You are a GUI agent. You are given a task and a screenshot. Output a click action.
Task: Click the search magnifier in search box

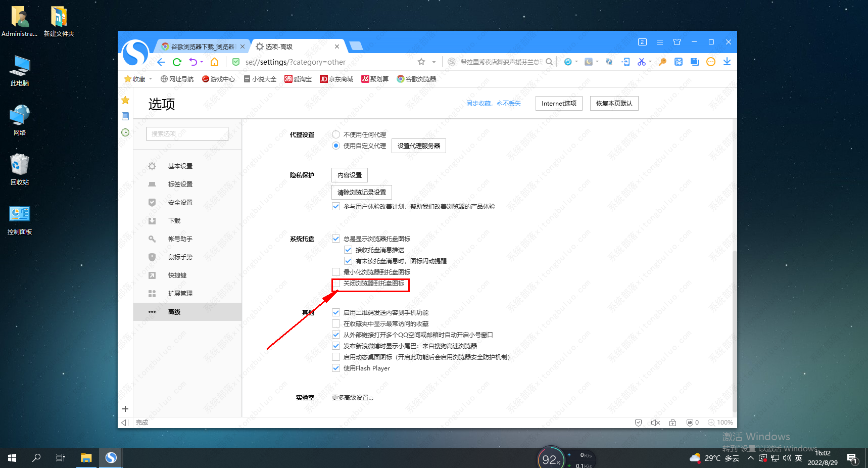pos(549,62)
